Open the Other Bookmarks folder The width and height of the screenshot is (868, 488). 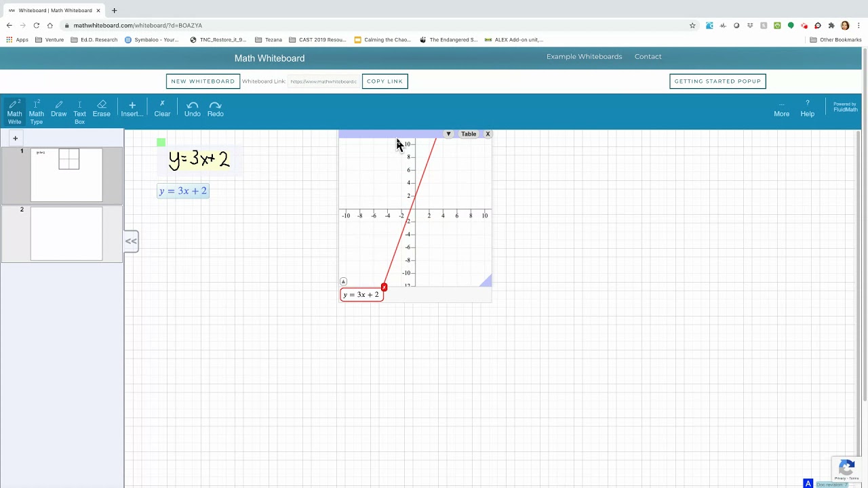835,40
